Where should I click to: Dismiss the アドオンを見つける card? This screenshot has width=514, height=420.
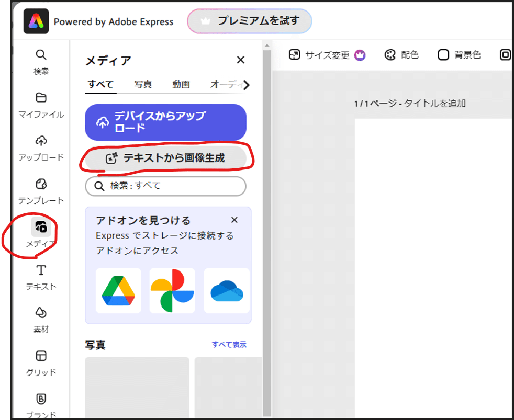tap(234, 220)
